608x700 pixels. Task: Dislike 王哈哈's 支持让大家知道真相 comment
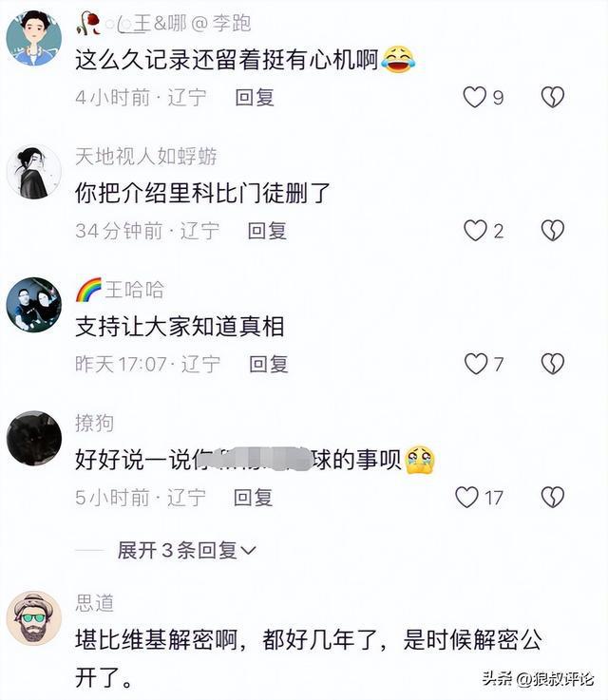click(x=553, y=364)
